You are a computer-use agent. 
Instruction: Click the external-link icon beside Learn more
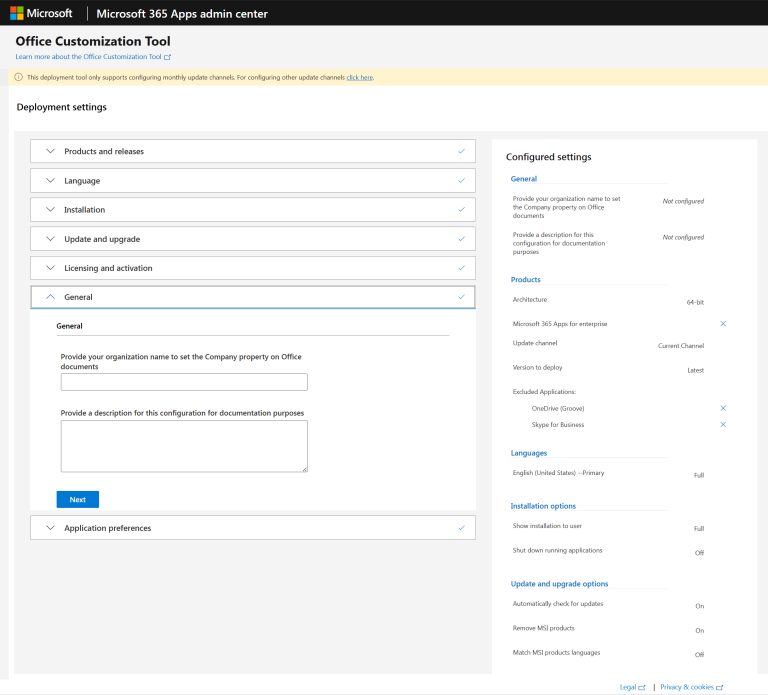[168, 57]
